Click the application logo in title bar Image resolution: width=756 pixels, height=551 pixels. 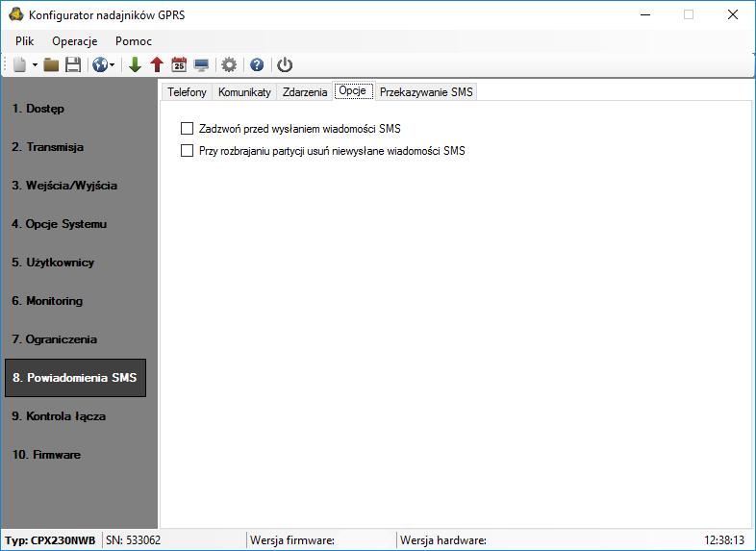tap(16, 14)
